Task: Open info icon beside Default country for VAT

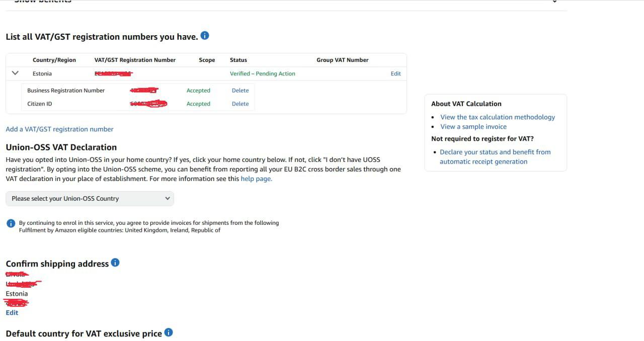Action: pyautogui.click(x=169, y=332)
